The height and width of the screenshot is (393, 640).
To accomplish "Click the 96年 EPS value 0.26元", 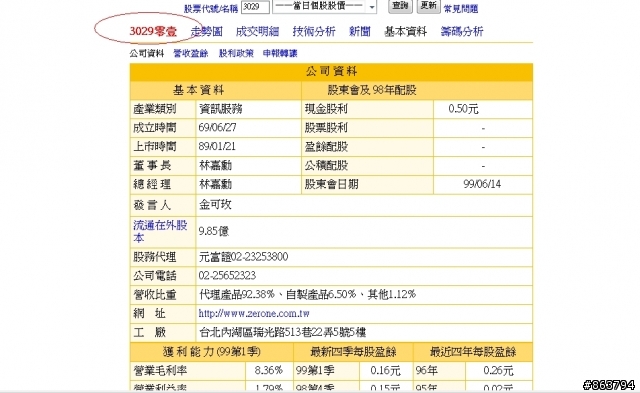I will click(498, 371).
